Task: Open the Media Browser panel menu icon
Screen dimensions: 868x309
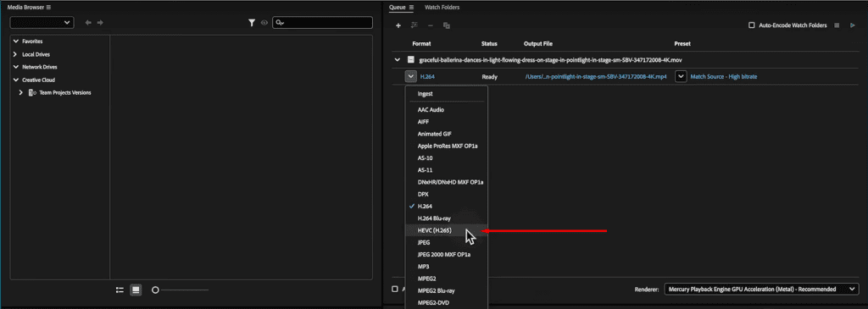Action: (48, 7)
